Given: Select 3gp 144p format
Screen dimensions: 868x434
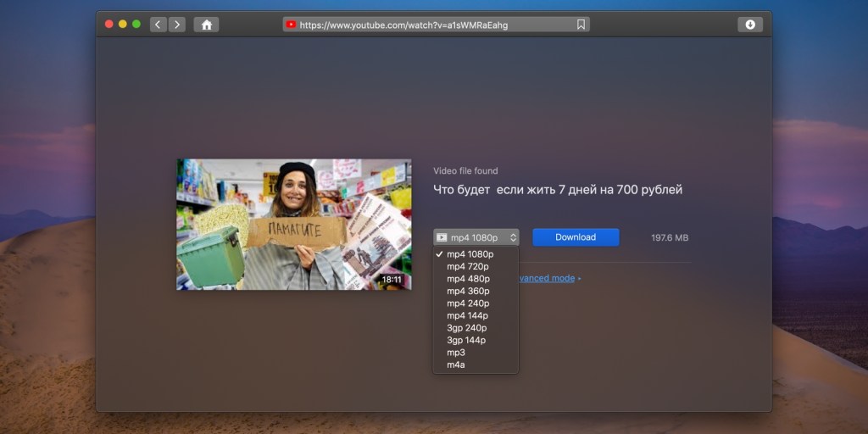Looking at the screenshot, I should tap(467, 340).
